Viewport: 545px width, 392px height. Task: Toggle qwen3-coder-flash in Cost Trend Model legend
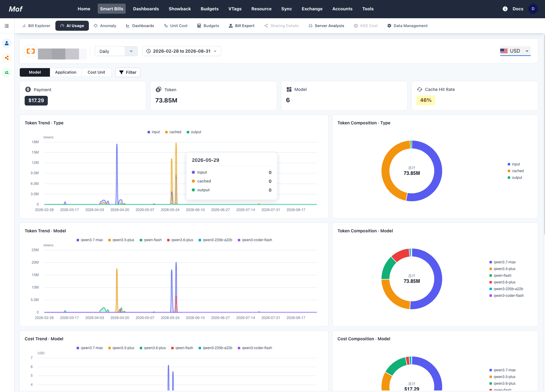click(255, 348)
